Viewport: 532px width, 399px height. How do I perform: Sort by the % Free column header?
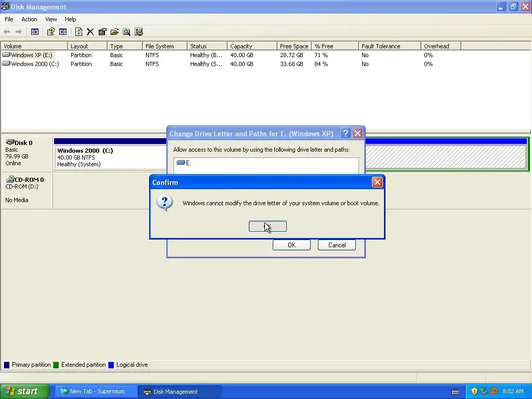pos(335,46)
